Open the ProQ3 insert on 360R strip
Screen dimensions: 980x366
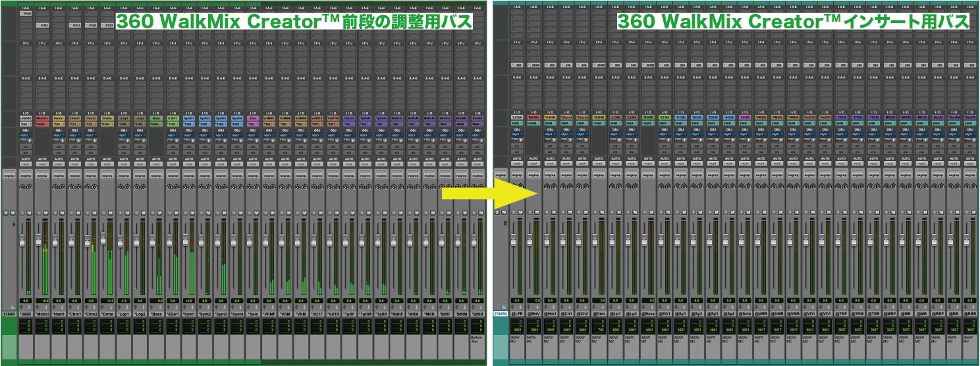pyautogui.click(x=26, y=13)
